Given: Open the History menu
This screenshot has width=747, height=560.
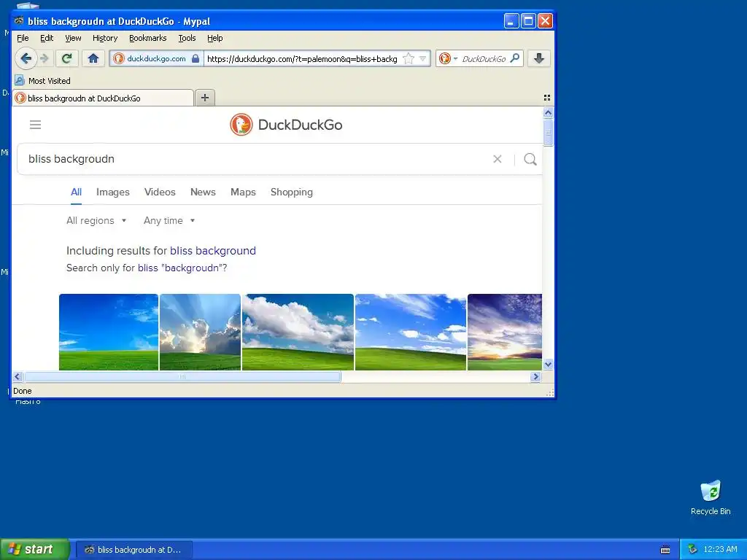Looking at the screenshot, I should pyautogui.click(x=105, y=38).
